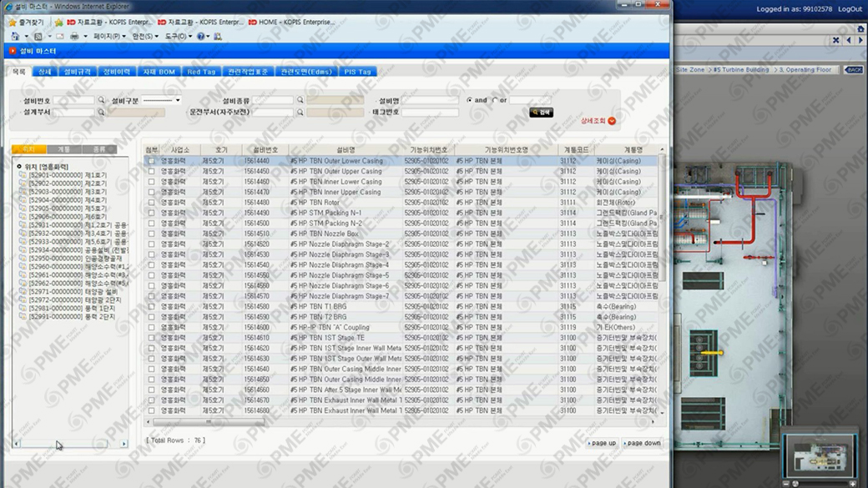Image resolution: width=868 pixels, height=488 pixels.
Task: Click the LogOut link
Action: coord(850,9)
